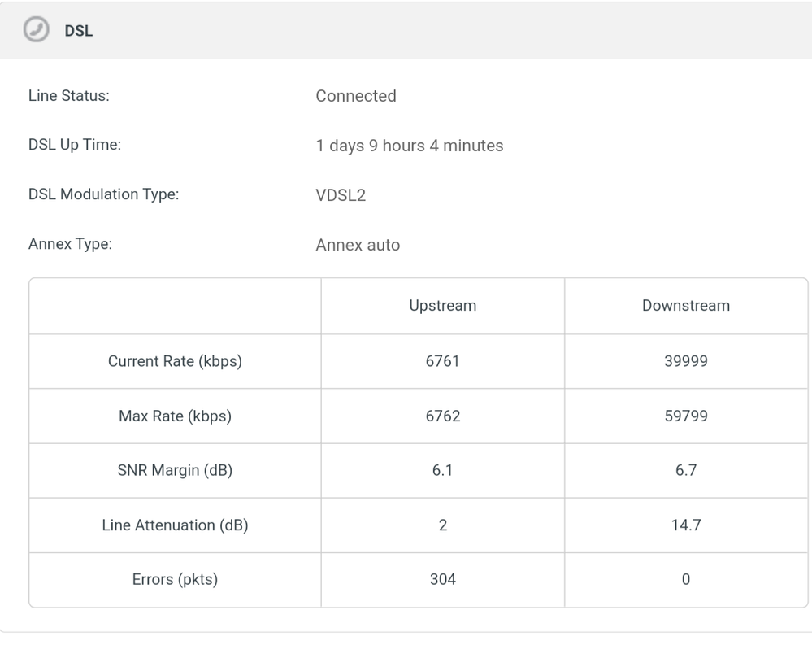812x645 pixels.
Task: Click the Upstream column header
Action: pos(442,306)
